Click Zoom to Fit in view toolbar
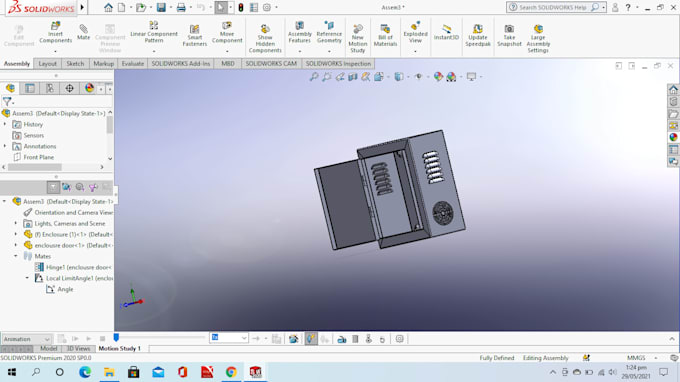680x382 pixels. coord(314,77)
